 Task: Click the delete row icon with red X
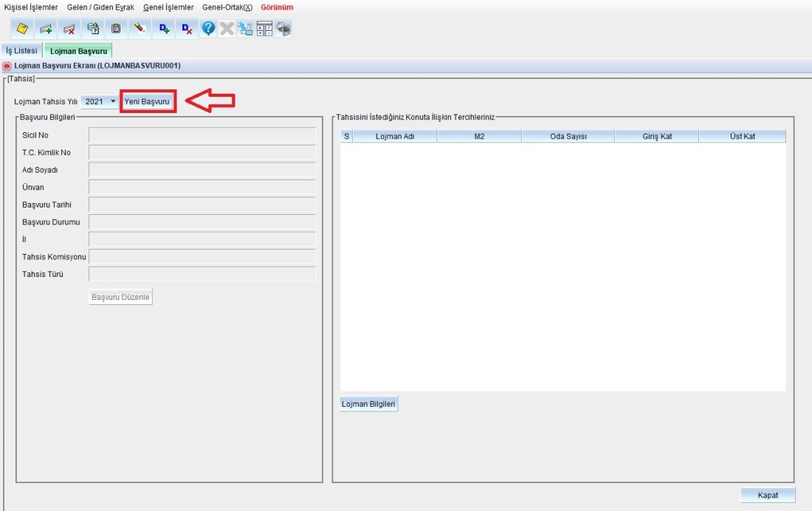click(x=69, y=29)
